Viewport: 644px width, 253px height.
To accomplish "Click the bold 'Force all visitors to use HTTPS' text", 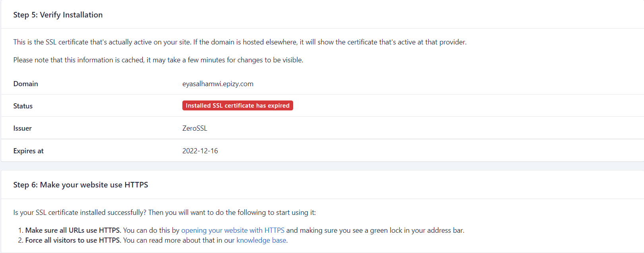I will point(73,240).
